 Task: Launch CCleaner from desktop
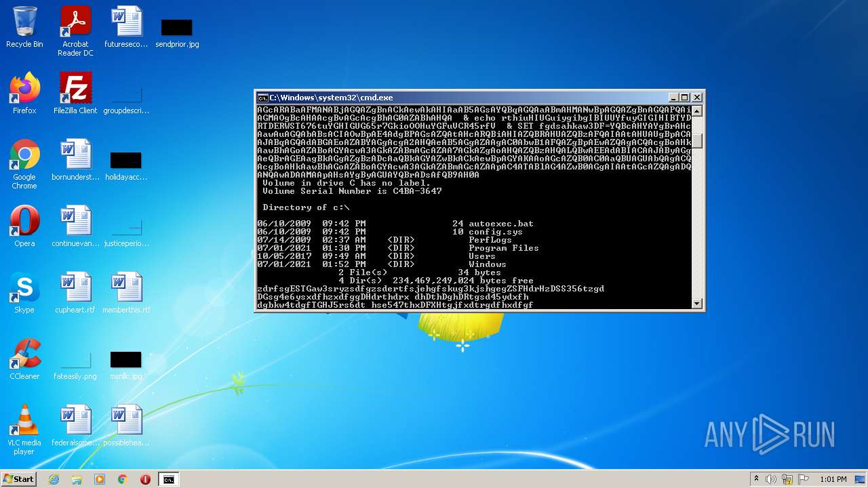tap(24, 359)
